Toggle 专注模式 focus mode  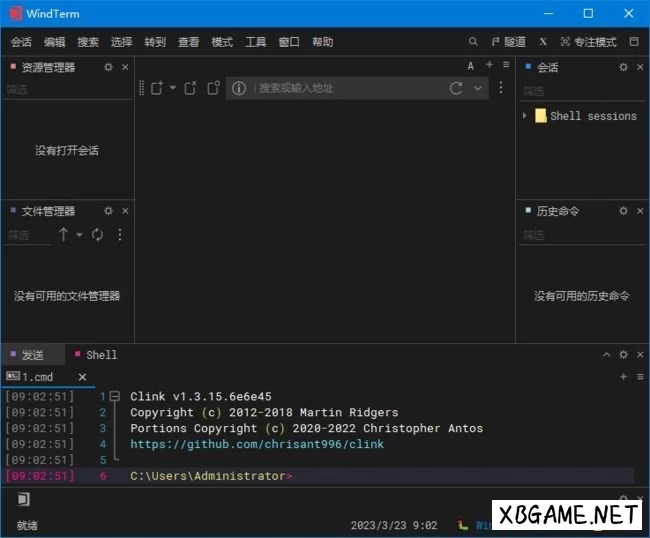(x=587, y=42)
